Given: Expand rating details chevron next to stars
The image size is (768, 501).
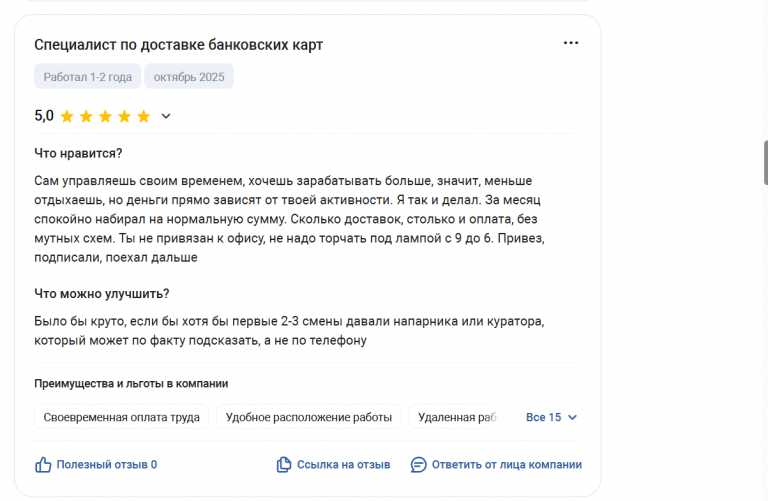Looking at the screenshot, I should click(x=166, y=116).
